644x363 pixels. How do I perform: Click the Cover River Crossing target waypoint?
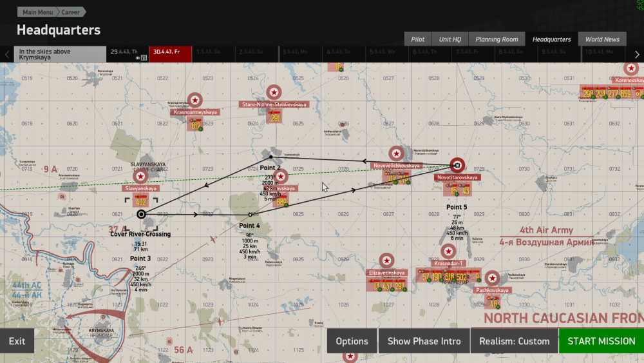(141, 214)
